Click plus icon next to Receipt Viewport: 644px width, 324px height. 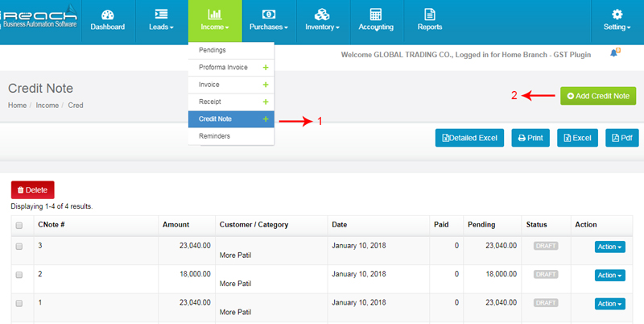tap(266, 102)
